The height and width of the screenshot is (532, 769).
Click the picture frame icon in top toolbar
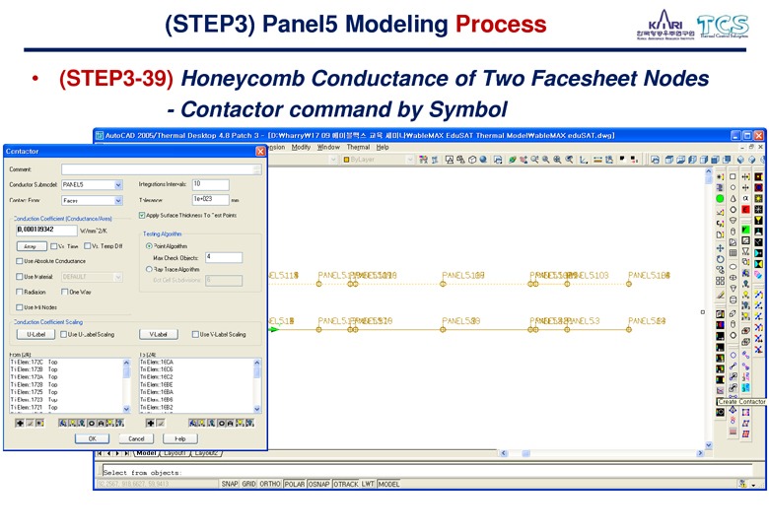click(x=449, y=160)
